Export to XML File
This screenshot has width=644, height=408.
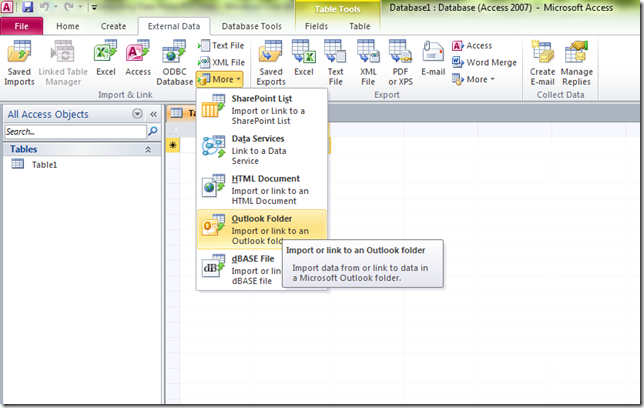(x=368, y=63)
